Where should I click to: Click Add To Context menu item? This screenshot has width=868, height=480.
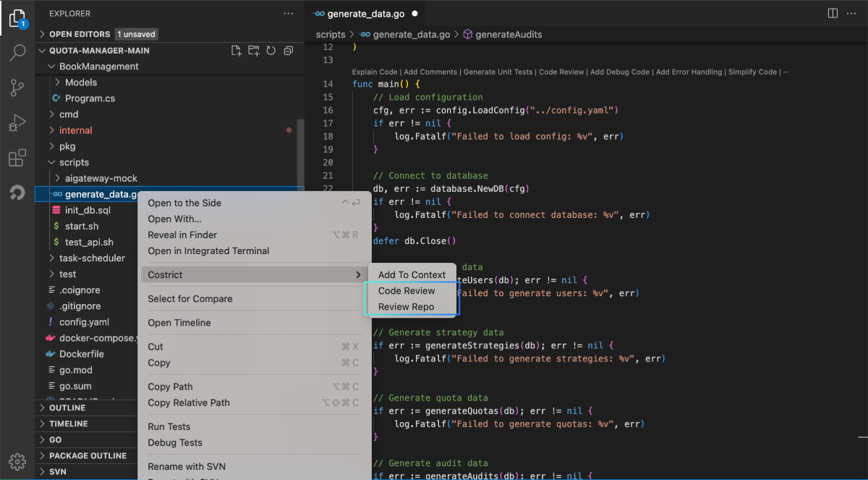[412, 275]
